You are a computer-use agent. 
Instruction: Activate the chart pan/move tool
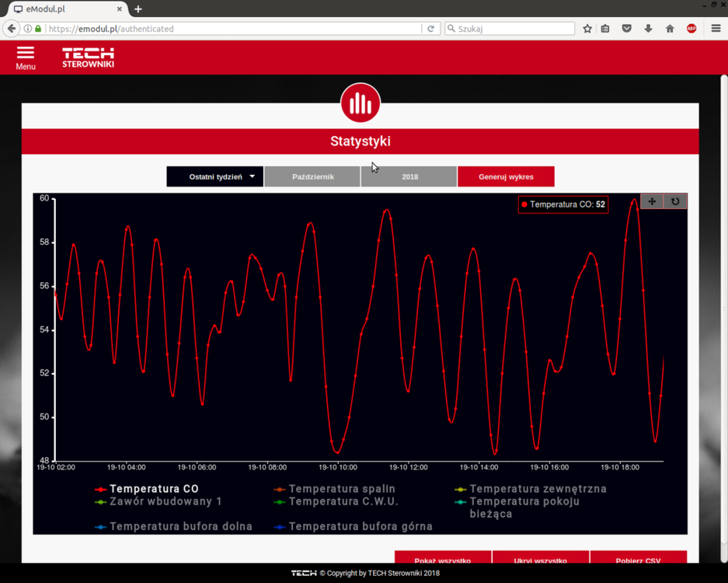[x=652, y=201]
